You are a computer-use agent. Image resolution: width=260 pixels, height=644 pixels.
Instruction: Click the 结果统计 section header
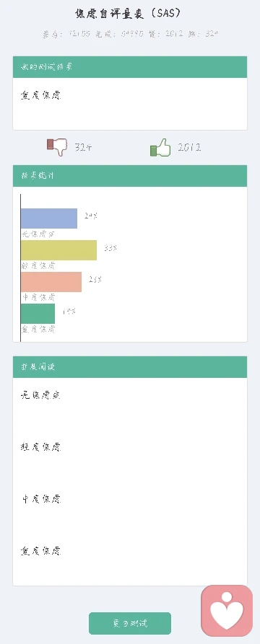130,176
